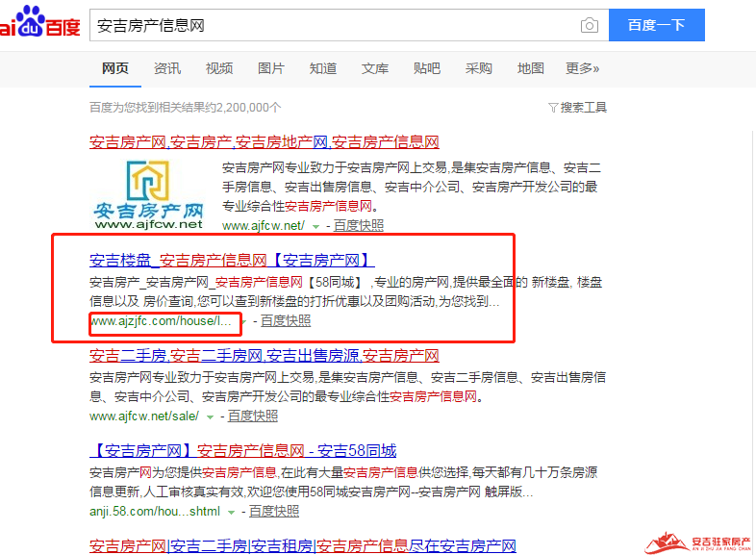Open result 【安吉房产网】安吉房产信息网 - 安吉58同城
756x555 pixels.
(x=243, y=451)
